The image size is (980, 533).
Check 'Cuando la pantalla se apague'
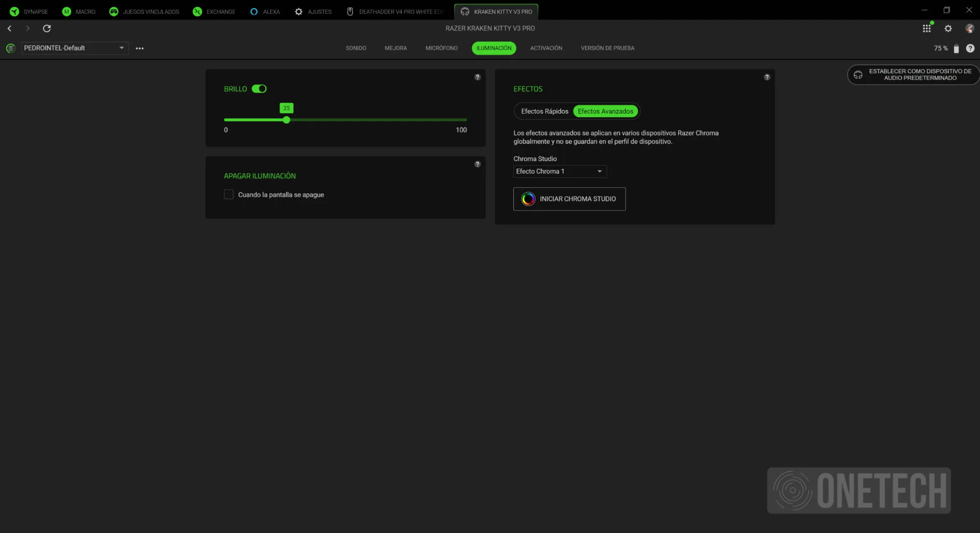[228, 195]
